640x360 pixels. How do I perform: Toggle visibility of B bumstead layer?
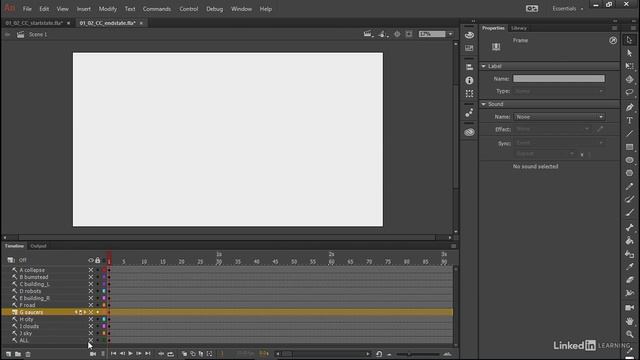click(x=91, y=277)
